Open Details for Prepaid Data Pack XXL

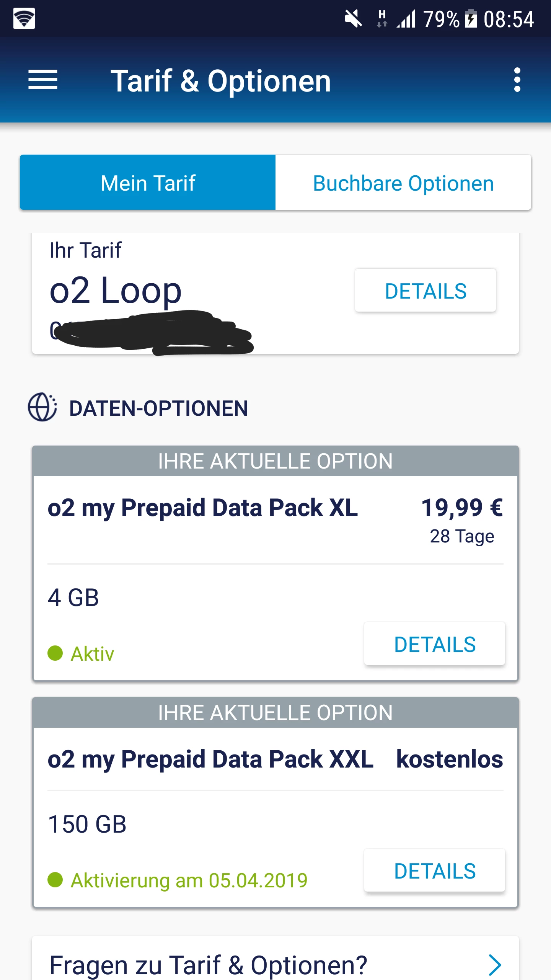435,871
